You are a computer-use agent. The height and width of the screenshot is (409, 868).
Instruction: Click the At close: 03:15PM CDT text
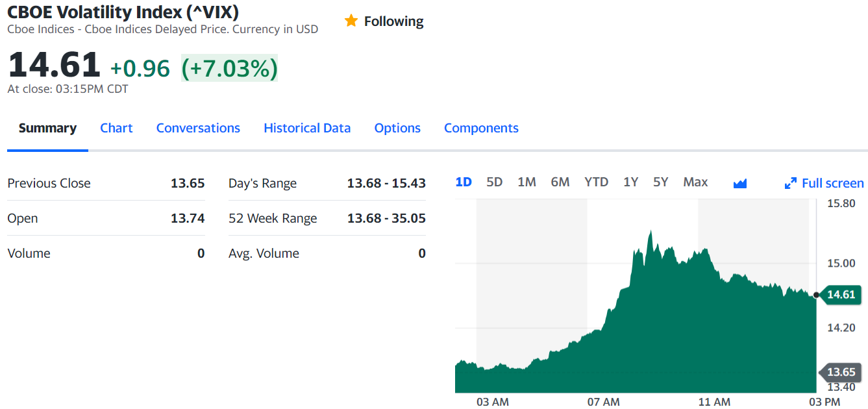point(68,89)
